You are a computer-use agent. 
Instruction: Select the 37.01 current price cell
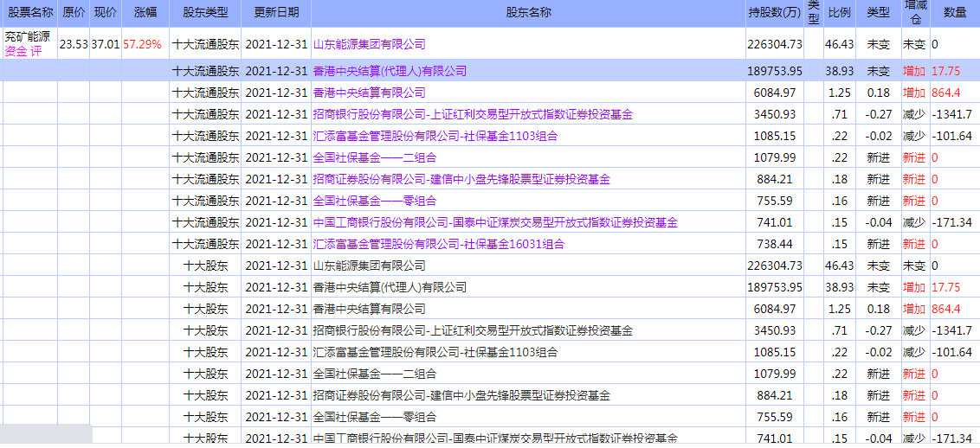(x=105, y=44)
